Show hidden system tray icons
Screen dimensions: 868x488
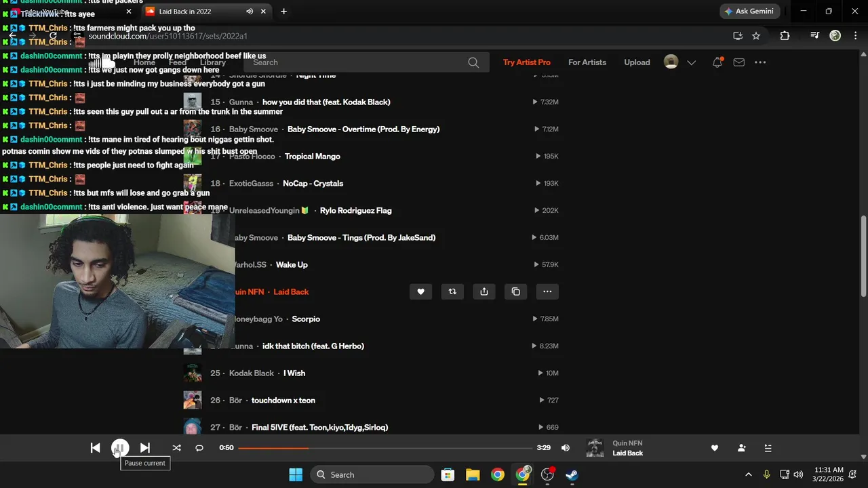click(749, 474)
